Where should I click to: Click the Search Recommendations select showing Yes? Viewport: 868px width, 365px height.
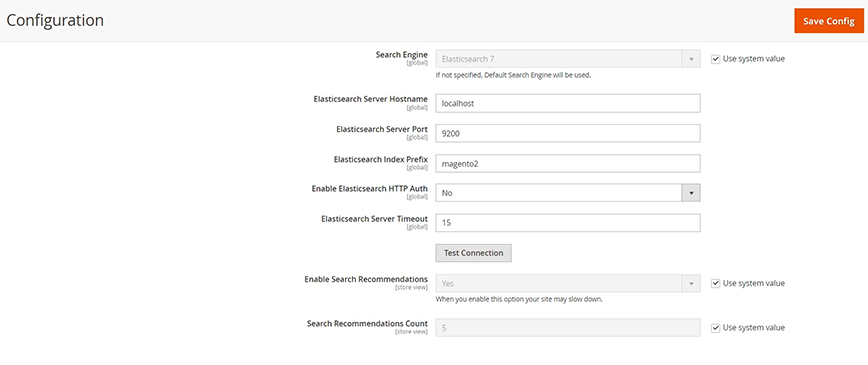(568, 283)
